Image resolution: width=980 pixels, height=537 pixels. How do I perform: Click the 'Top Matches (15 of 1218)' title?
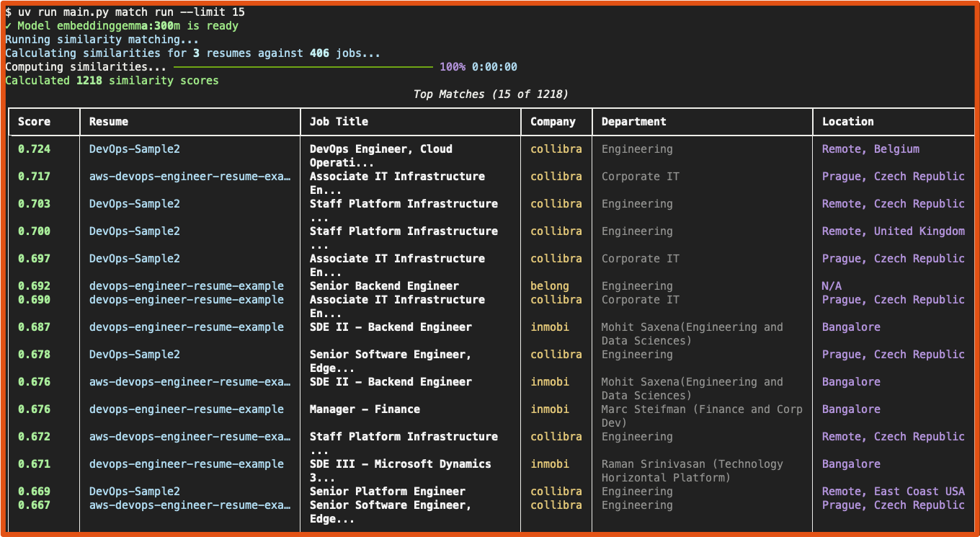click(491, 94)
